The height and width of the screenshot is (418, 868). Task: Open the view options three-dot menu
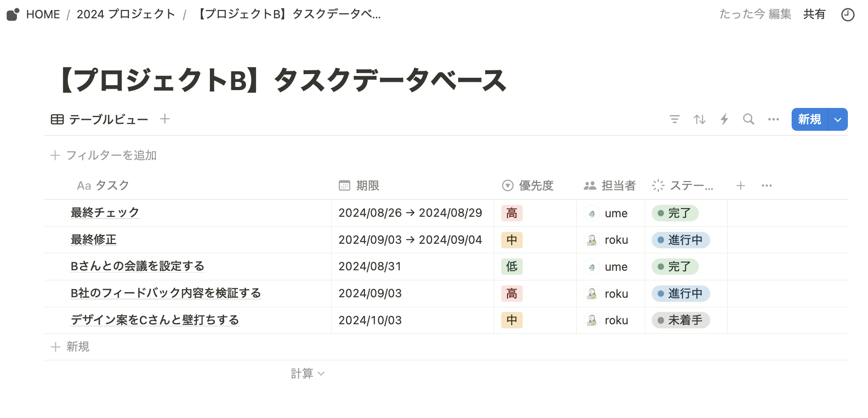(x=773, y=119)
